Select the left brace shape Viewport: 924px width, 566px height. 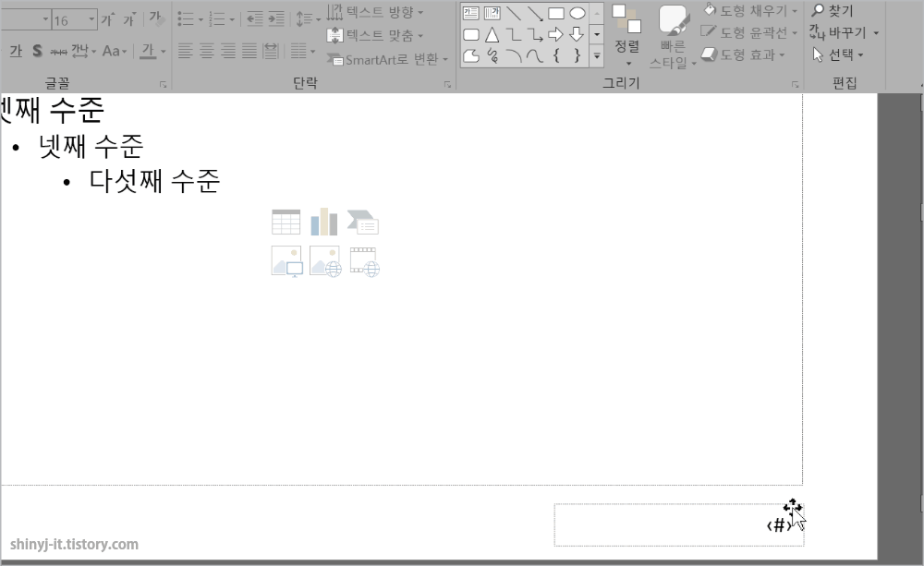point(555,56)
